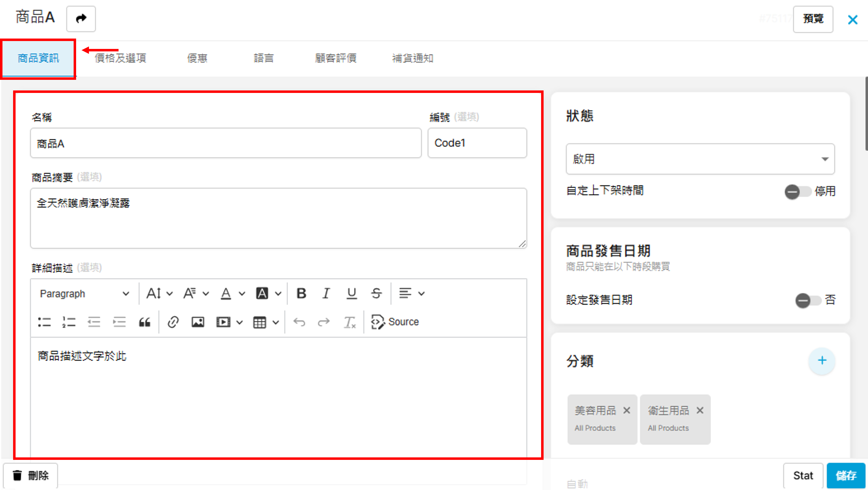Apply italic formatting in editor toolbar
Screen dimensions: 868x490
326,294
